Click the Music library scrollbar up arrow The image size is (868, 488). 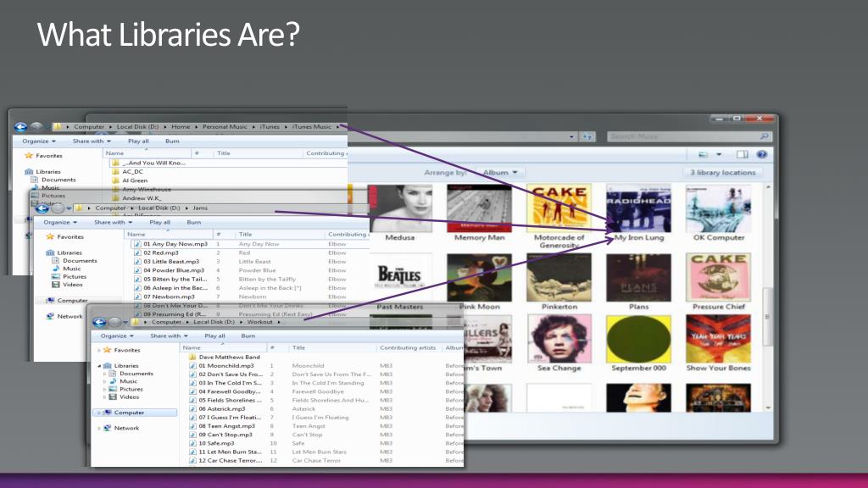pos(767,187)
